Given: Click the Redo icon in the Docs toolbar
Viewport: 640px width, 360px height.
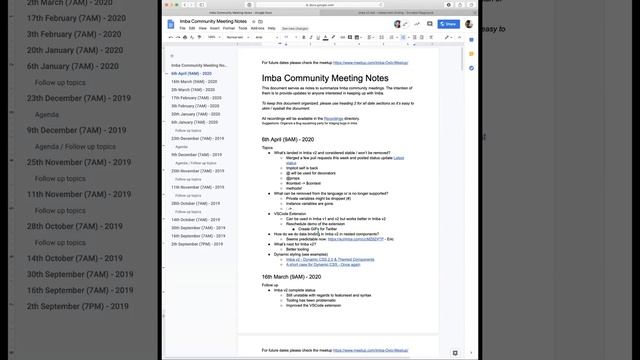Looking at the screenshot, I should [x=178, y=37].
